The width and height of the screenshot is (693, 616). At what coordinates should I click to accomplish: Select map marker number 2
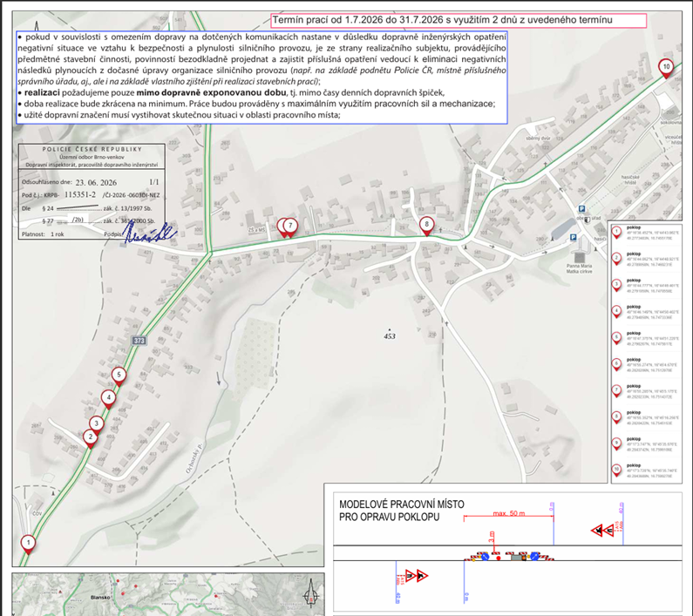(x=91, y=438)
